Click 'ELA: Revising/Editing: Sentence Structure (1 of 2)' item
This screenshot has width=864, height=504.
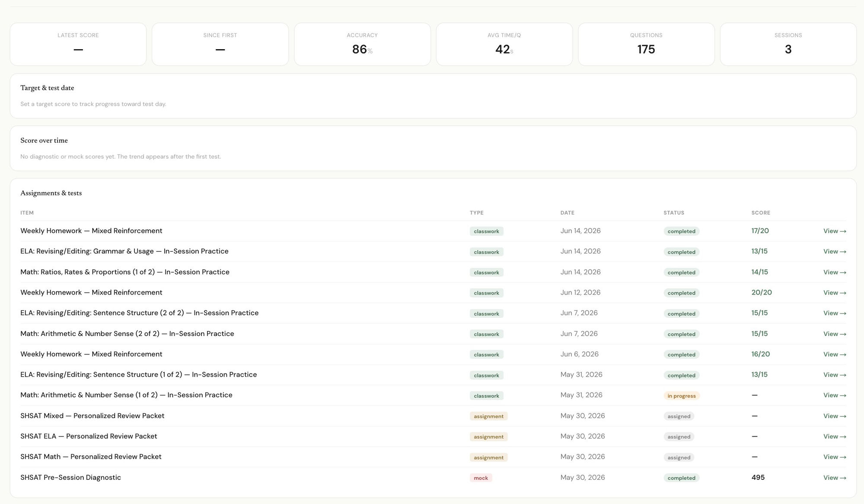point(138,375)
